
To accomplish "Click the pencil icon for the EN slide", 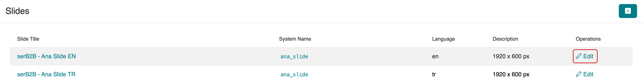I will pos(578,56).
